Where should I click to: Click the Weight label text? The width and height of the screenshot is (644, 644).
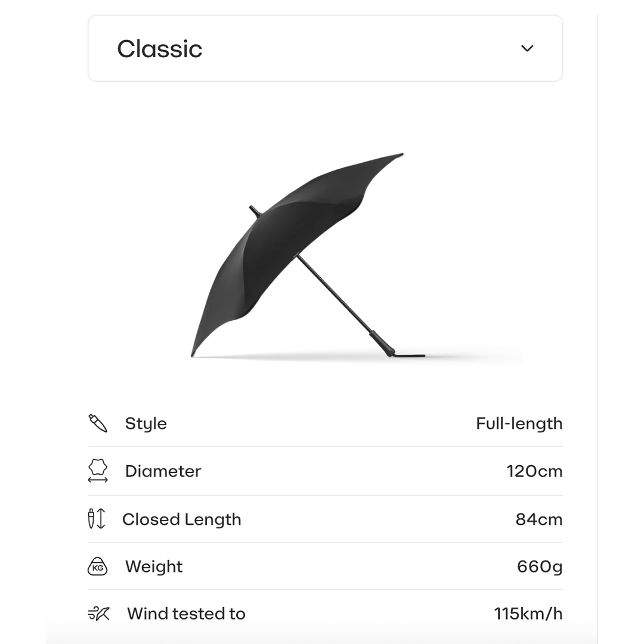coord(153,566)
